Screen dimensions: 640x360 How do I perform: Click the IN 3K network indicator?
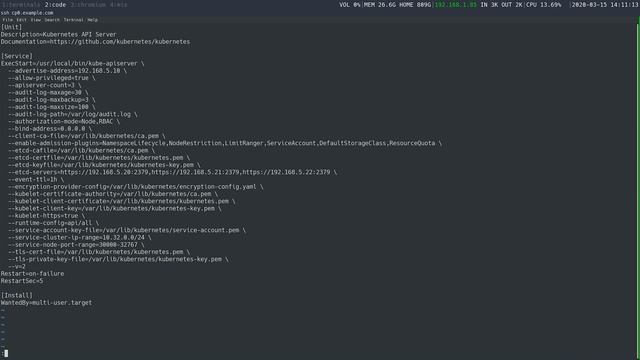(x=489, y=5)
